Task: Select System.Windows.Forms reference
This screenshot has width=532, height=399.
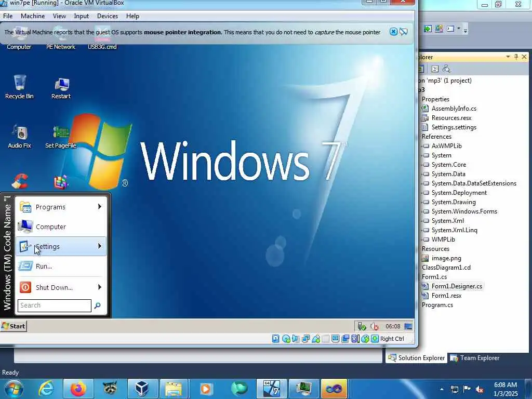Action: point(464,211)
